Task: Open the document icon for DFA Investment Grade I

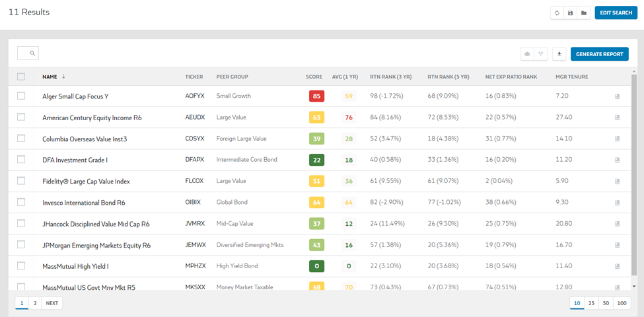Action: tap(617, 160)
